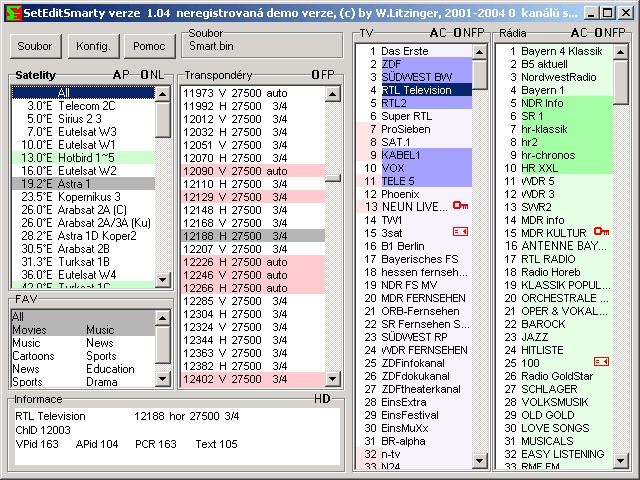Click the HD label in Informace panel
640x480 pixels.
[x=322, y=399]
